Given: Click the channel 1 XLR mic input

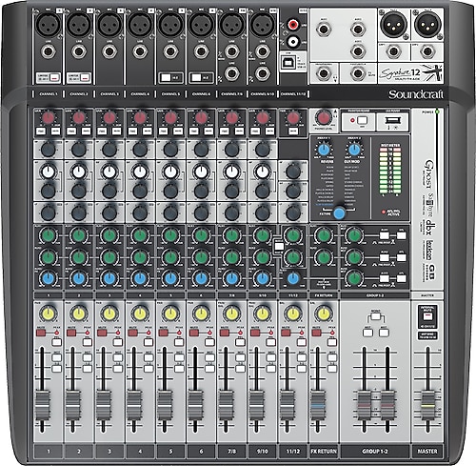Looking at the screenshot, I should (x=49, y=25).
